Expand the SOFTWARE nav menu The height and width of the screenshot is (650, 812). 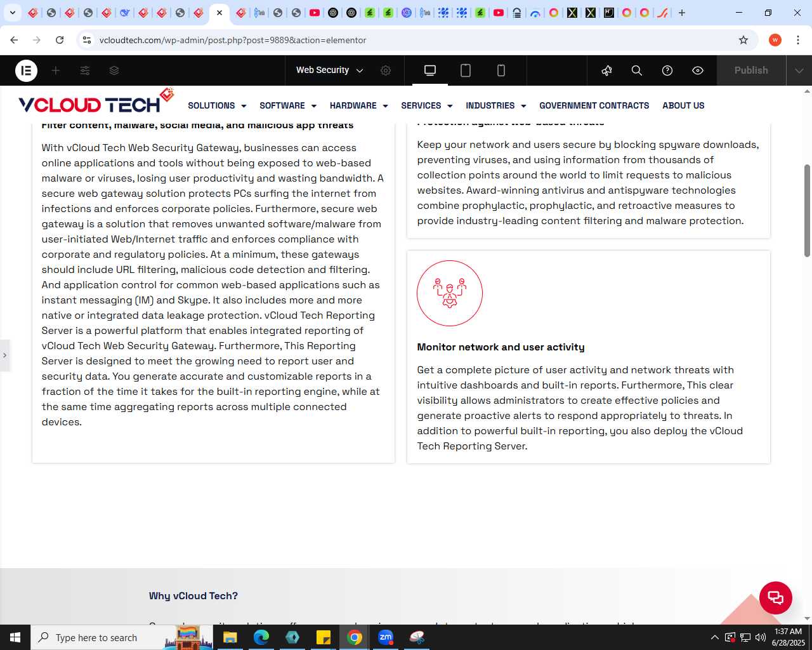pyautogui.click(x=288, y=105)
